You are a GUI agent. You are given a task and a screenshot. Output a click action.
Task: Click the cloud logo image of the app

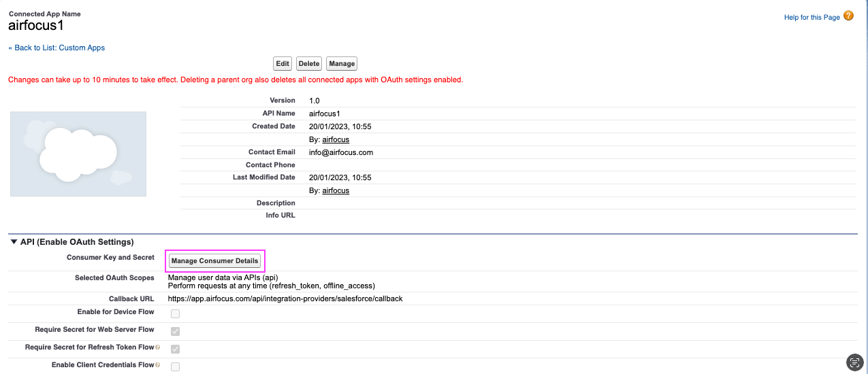coord(78,154)
